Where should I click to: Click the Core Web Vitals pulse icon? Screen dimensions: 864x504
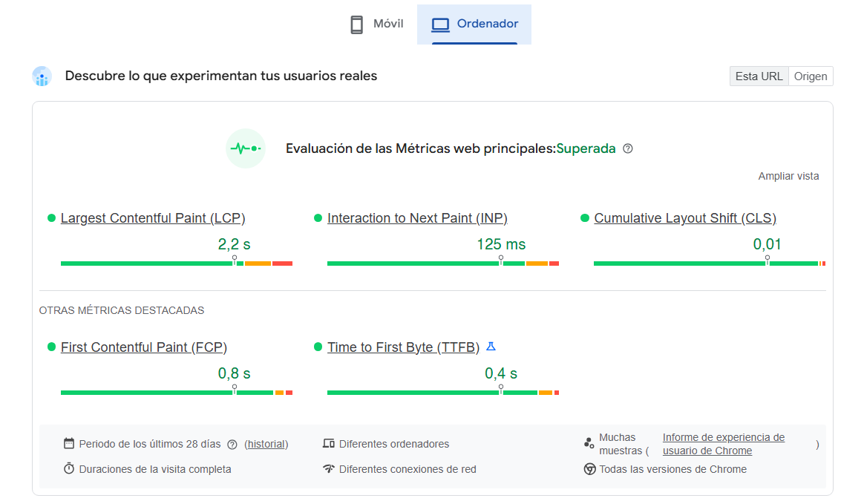point(246,148)
